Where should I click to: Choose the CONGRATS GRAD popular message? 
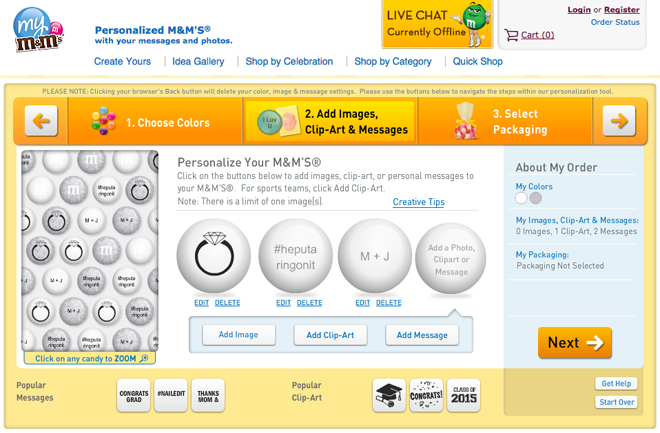[133, 395]
